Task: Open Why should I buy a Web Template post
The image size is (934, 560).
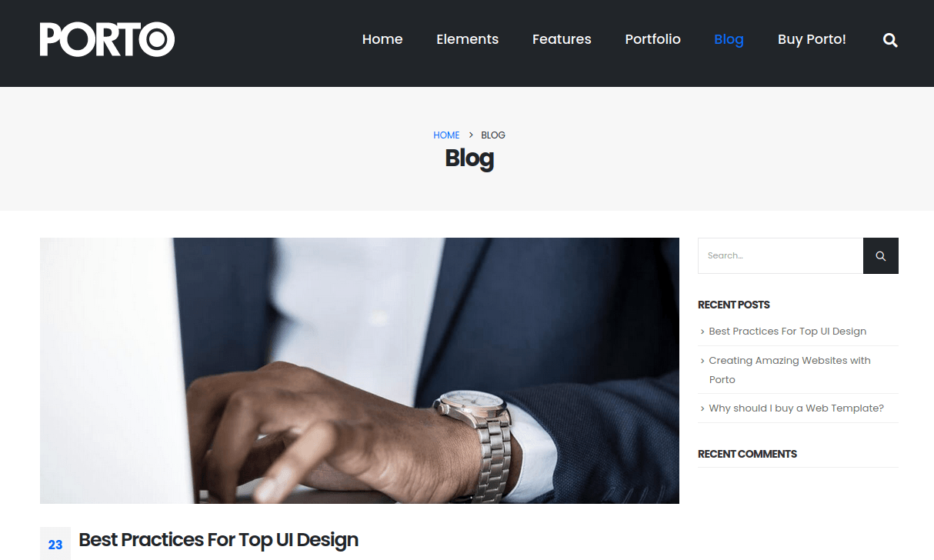Action: 796,408
